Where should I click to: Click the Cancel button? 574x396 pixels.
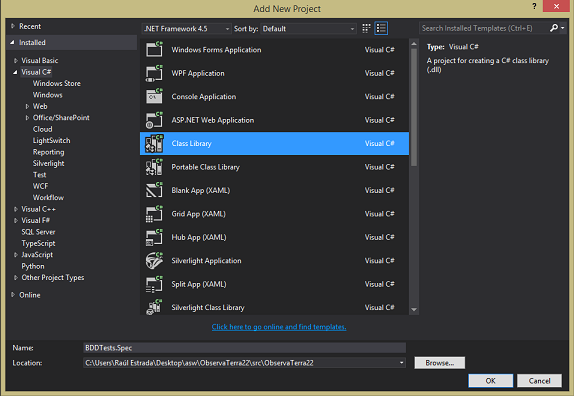pos(539,381)
